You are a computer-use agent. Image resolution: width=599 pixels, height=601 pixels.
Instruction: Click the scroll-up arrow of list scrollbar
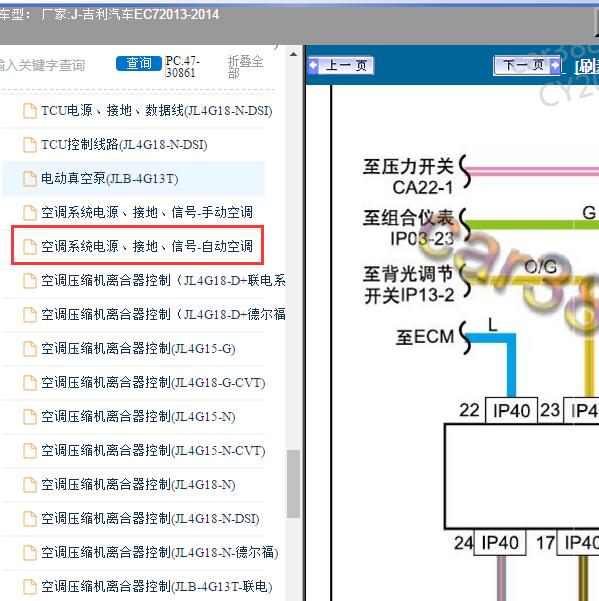tap(294, 54)
